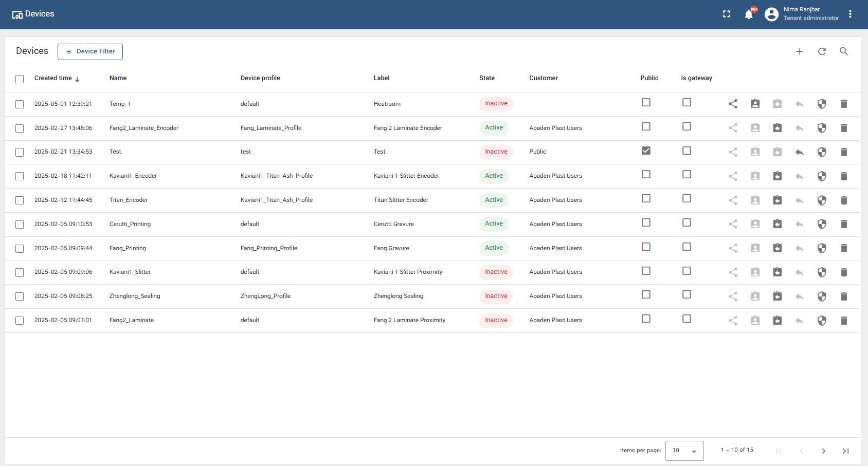The height and width of the screenshot is (466, 868).
Task: Open the search for devices
Action: click(x=843, y=51)
